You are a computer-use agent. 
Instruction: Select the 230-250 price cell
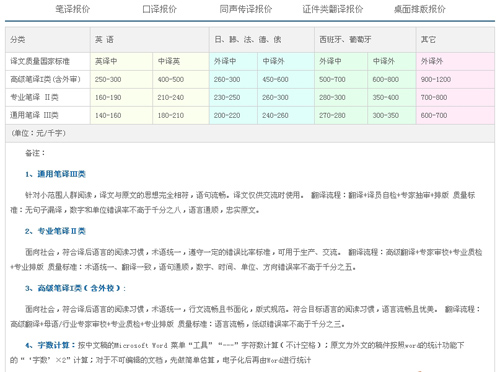pyautogui.click(x=233, y=97)
